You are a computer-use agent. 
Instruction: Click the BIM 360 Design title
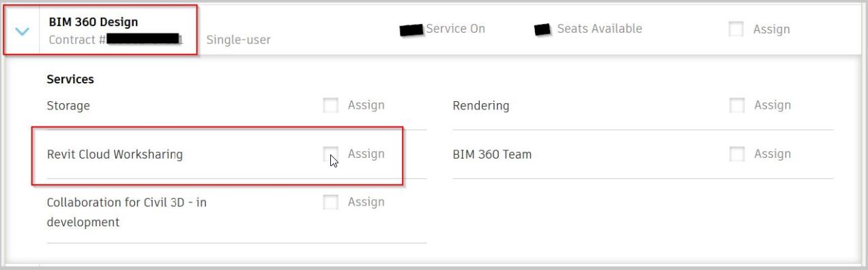click(93, 22)
